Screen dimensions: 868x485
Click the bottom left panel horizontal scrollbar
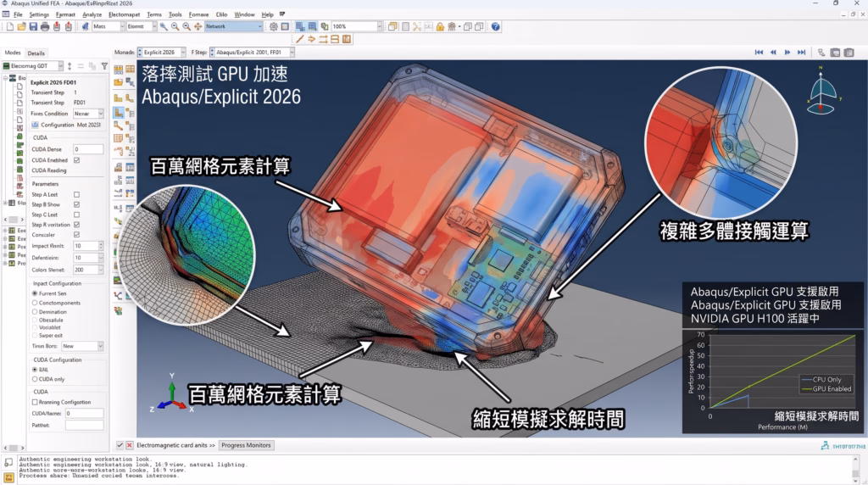(14, 448)
